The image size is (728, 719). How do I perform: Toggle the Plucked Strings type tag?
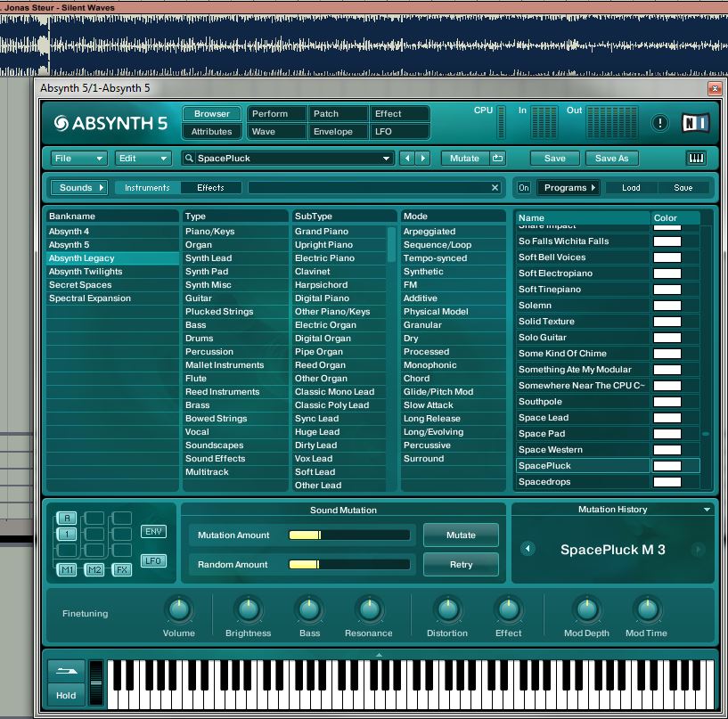tap(235, 312)
